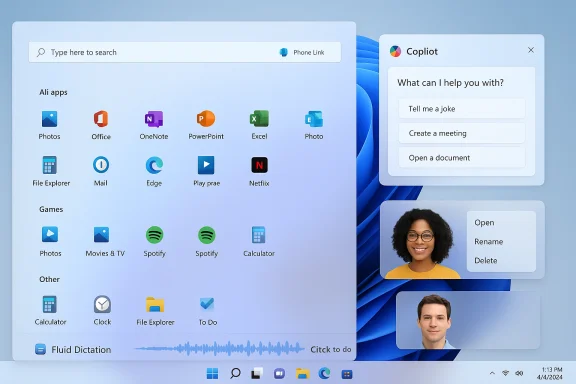Open the clock and date in the taskbar
The image size is (576, 384).
[550, 373]
